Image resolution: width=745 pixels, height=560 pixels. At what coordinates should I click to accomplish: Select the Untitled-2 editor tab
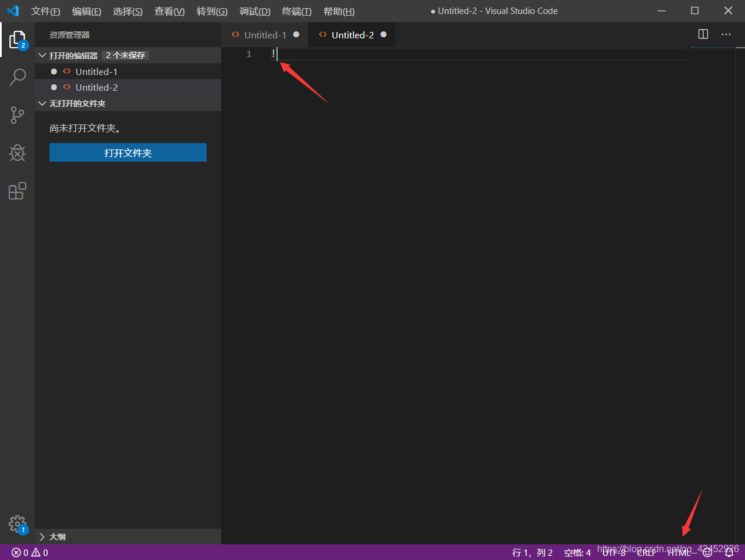click(352, 35)
